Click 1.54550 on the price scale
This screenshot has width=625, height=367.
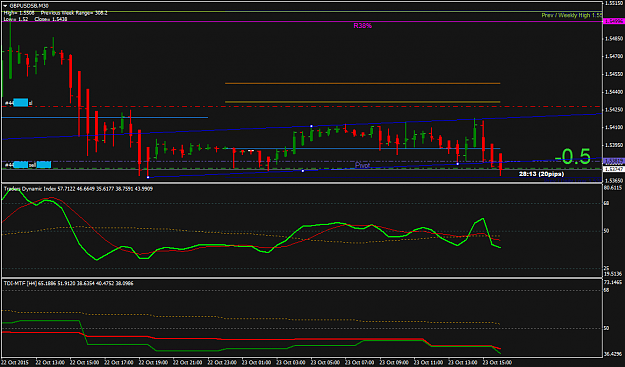(x=614, y=74)
